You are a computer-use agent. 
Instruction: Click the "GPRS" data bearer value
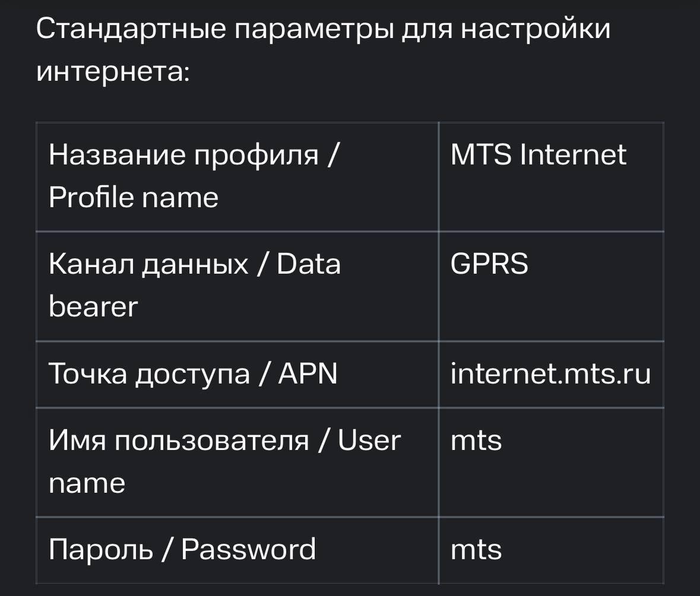[x=489, y=264]
